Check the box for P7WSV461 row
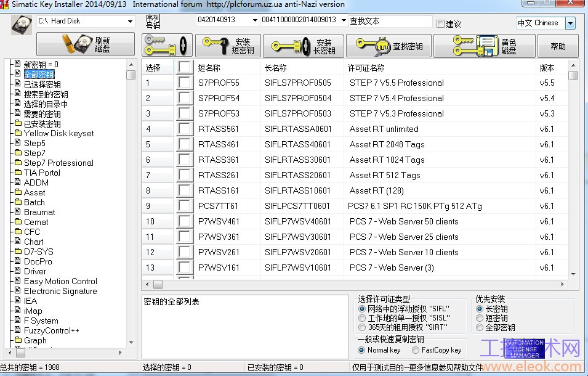Viewport: 588px width, 376px height. 185,221
